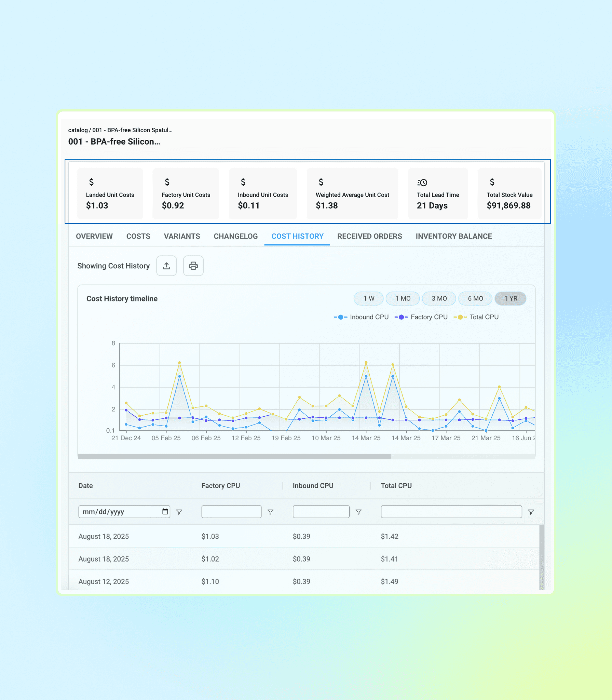Sort by Factory CPU column header
This screenshot has height=700, width=612.
click(221, 486)
